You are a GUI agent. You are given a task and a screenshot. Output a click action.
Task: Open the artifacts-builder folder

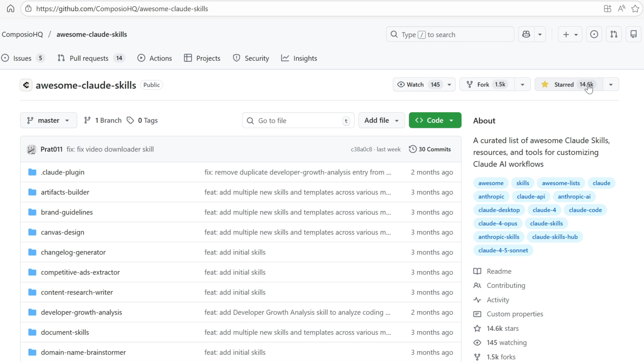tap(65, 192)
